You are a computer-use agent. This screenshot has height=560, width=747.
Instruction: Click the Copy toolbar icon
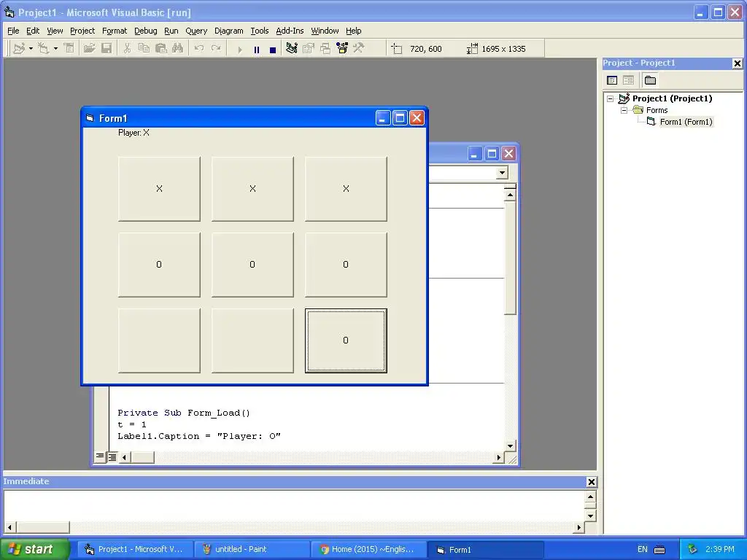point(144,49)
